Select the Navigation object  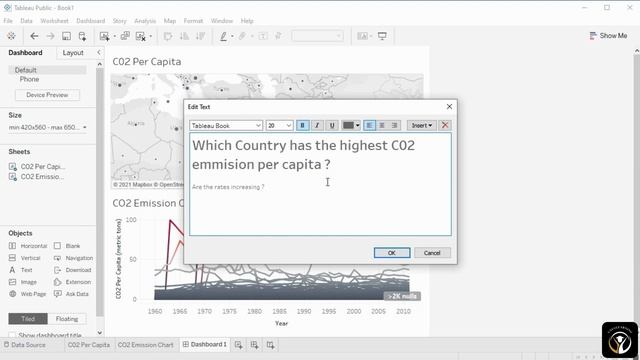[x=73, y=258]
